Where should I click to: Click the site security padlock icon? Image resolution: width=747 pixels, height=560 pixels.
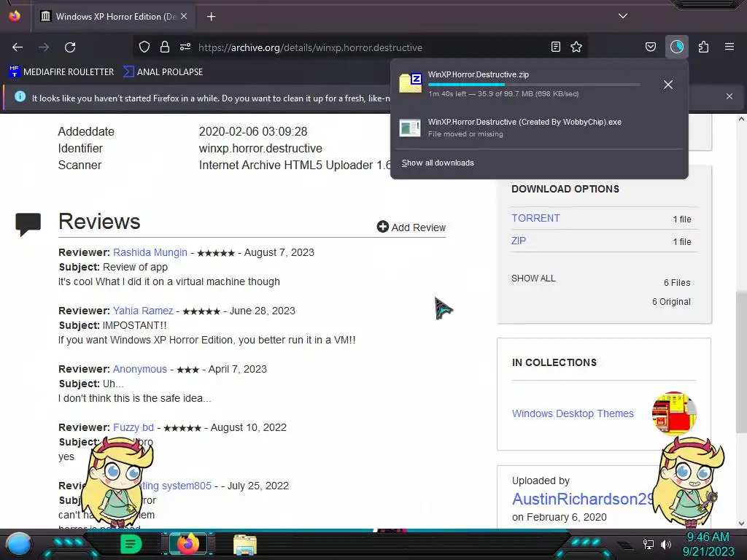(165, 47)
